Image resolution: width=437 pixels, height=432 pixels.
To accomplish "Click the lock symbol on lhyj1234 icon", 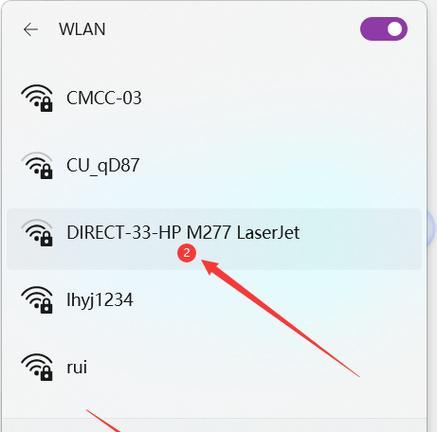I will click(x=46, y=307).
